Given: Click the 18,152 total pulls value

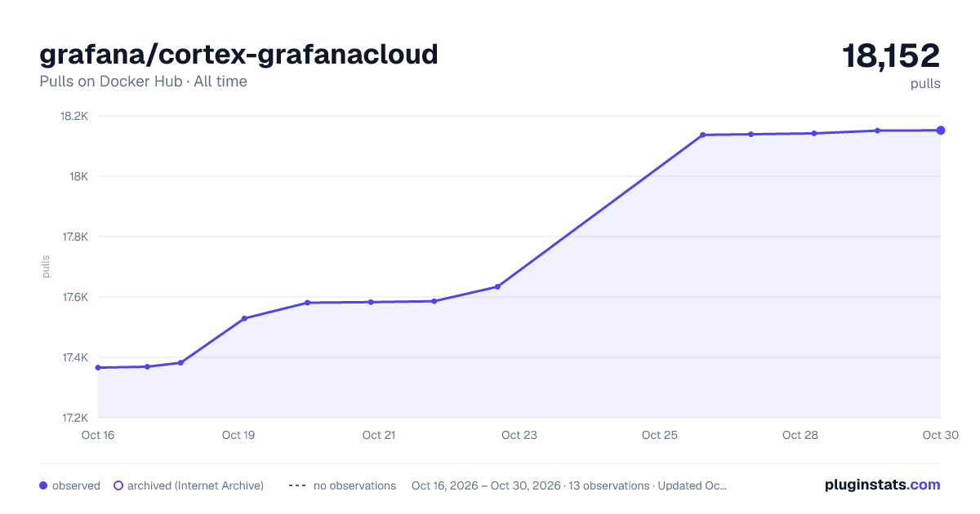Looking at the screenshot, I should click(x=891, y=56).
